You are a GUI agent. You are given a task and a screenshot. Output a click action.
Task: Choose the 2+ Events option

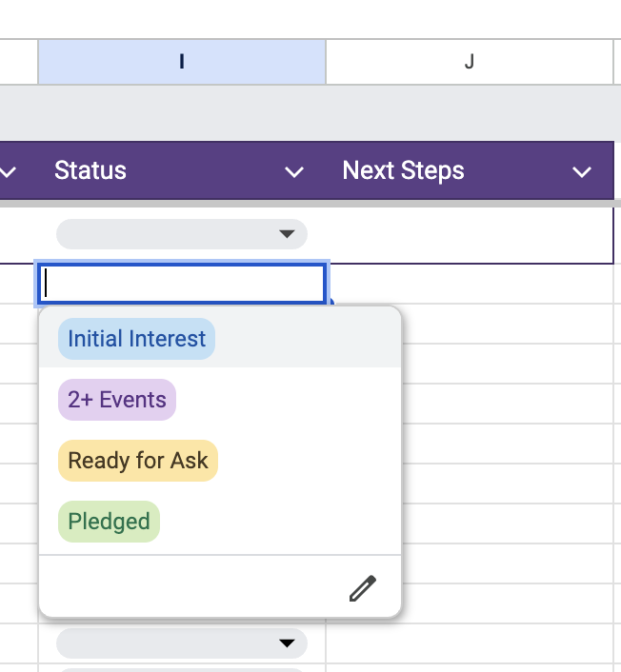[117, 400]
